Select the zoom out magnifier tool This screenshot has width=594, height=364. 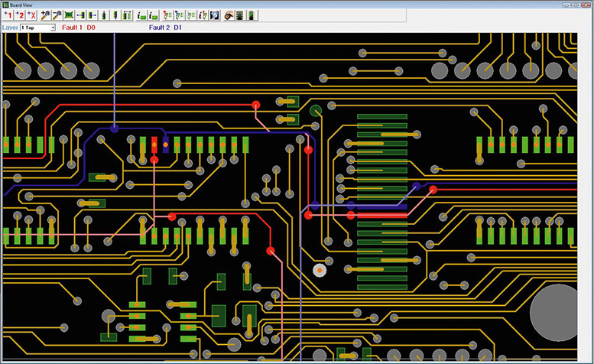pos(57,15)
